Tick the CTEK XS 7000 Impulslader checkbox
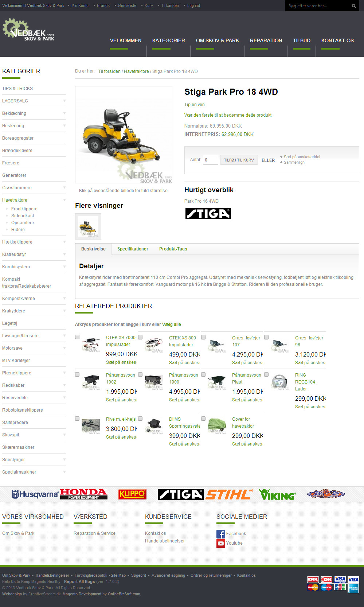 pos(77,337)
